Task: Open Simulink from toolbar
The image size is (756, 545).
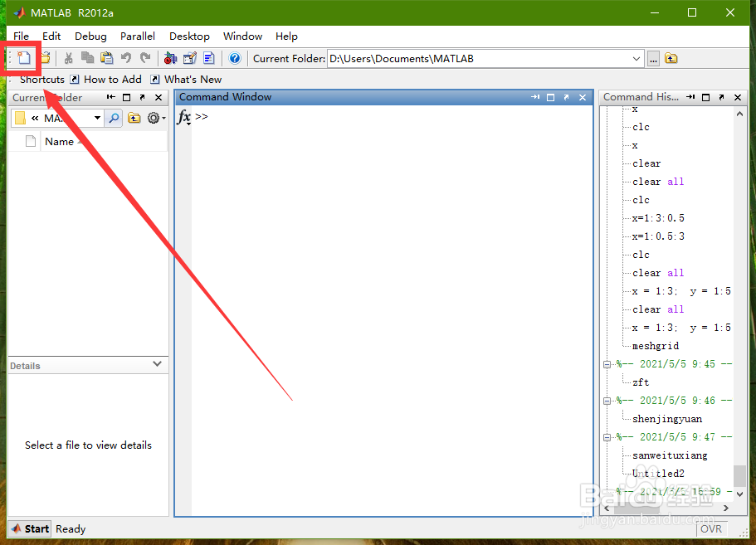Action: tap(170, 58)
